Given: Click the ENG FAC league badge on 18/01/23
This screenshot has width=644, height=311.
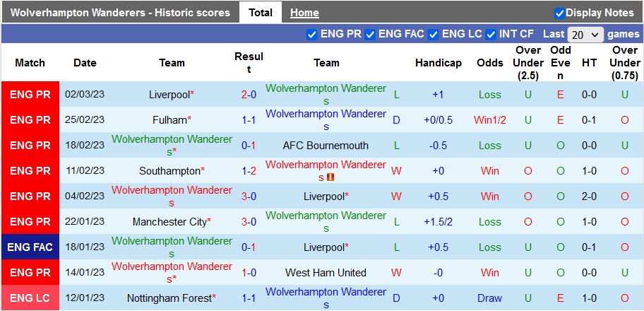Looking at the screenshot, I should (30, 247).
